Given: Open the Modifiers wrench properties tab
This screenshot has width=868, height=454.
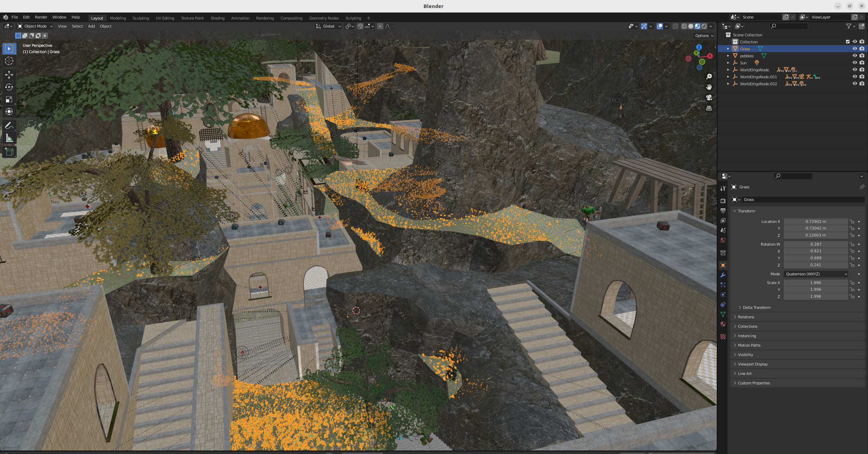Looking at the screenshot, I should 723,275.
